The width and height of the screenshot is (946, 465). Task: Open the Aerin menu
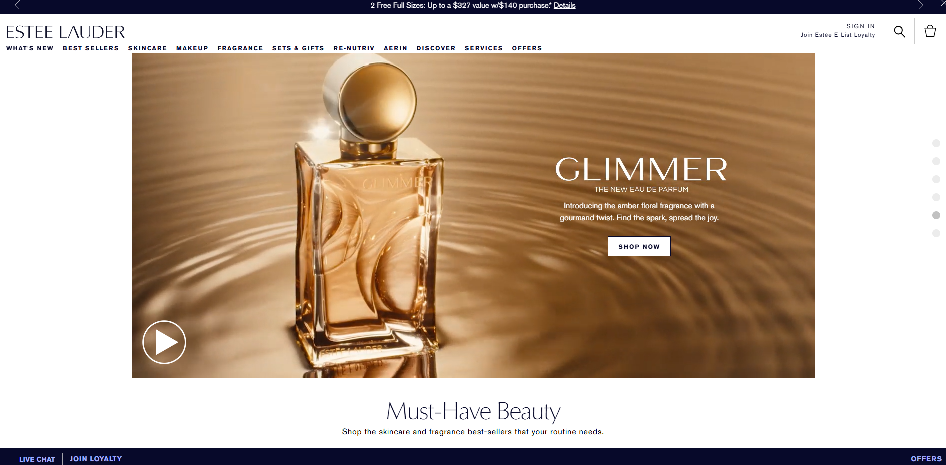pos(395,48)
